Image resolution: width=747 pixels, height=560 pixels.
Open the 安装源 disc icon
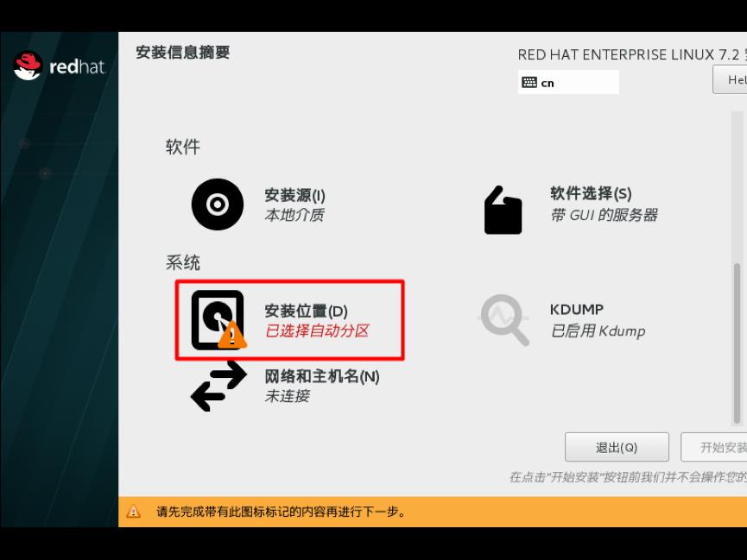pos(218,204)
